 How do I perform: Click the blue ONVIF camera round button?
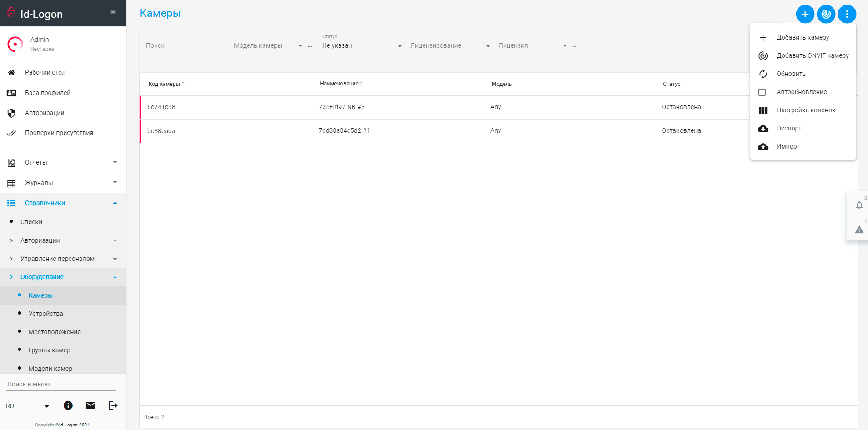tap(826, 14)
